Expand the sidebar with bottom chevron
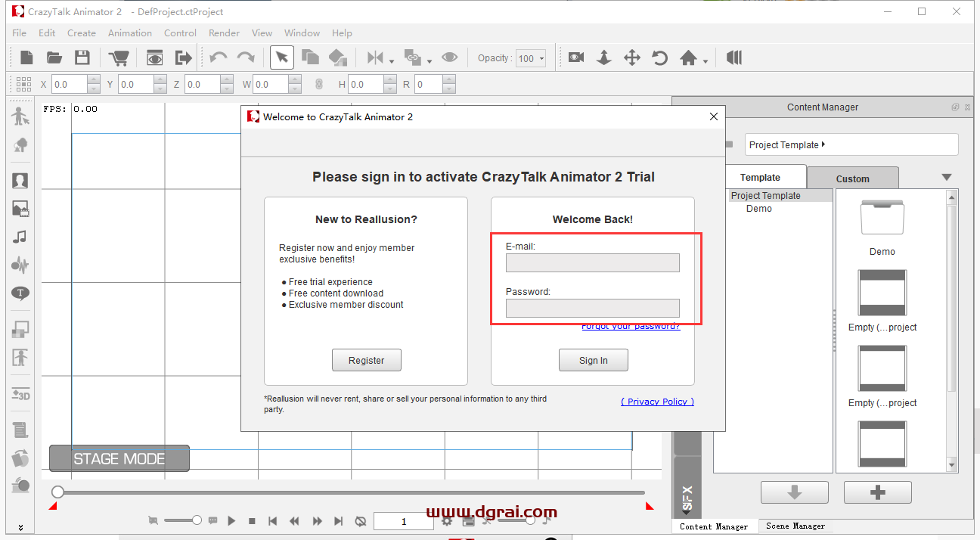980x540 pixels. (x=20, y=527)
